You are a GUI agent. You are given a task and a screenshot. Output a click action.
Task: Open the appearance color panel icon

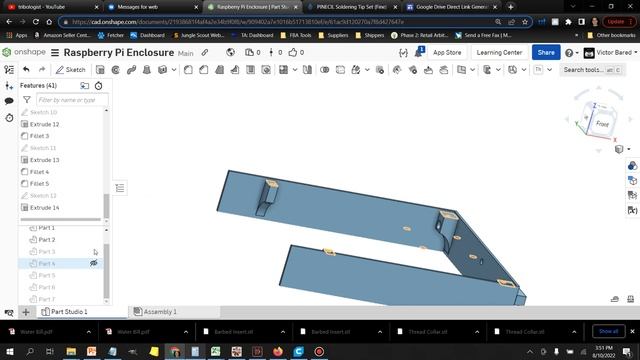click(x=632, y=165)
